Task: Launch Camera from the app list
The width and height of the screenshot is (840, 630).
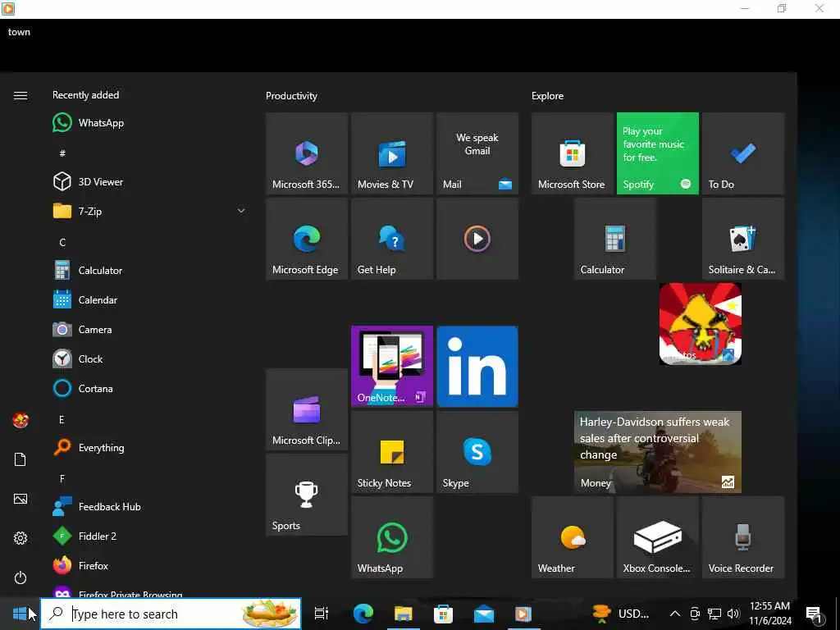Action: click(150, 330)
